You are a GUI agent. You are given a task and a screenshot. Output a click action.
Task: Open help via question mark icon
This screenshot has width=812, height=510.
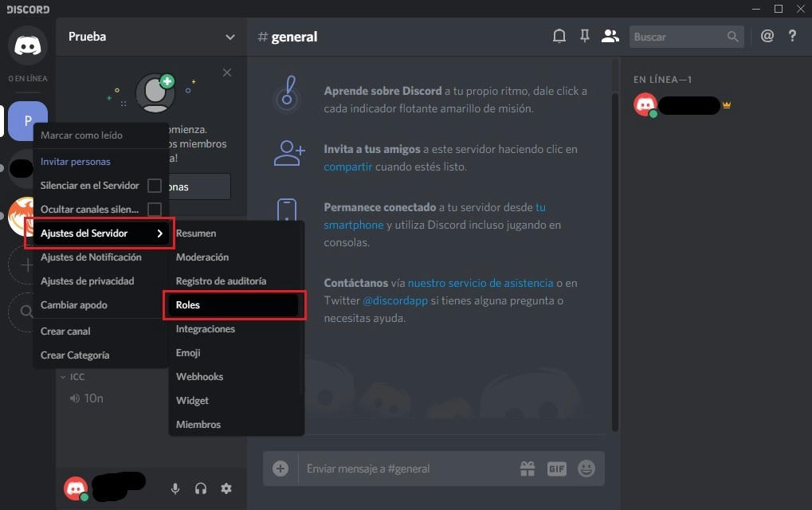(792, 36)
